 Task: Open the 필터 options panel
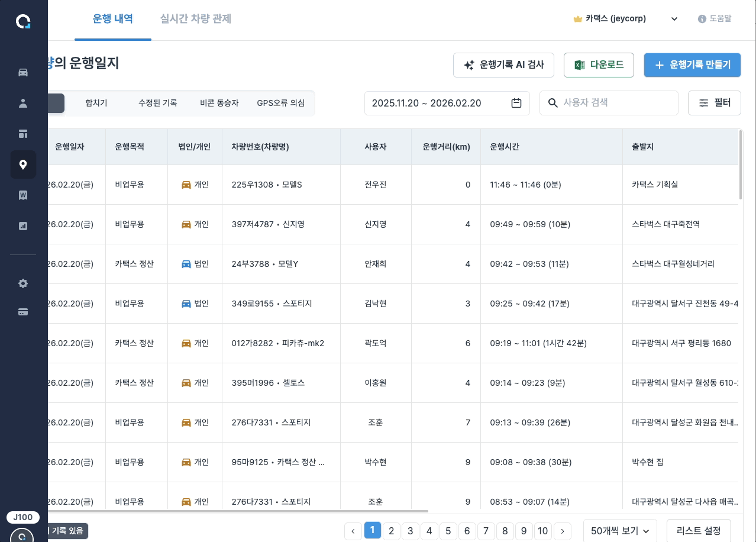(714, 102)
